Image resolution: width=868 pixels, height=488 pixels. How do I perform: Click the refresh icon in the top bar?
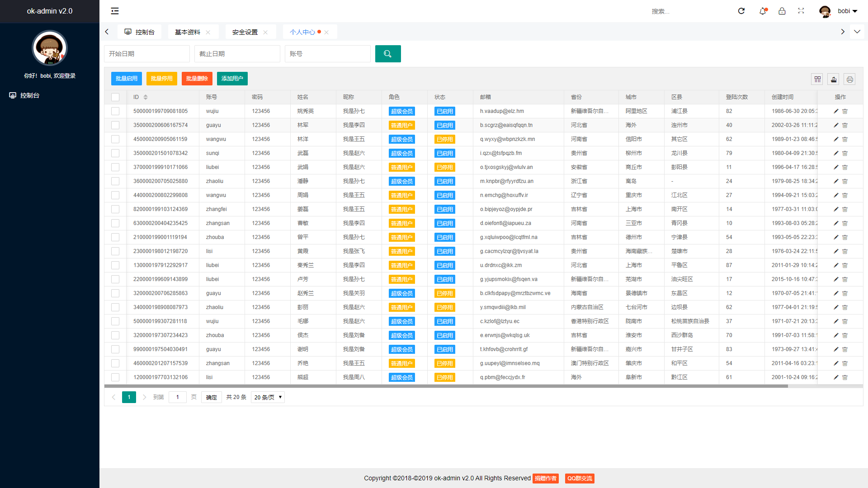(x=741, y=11)
